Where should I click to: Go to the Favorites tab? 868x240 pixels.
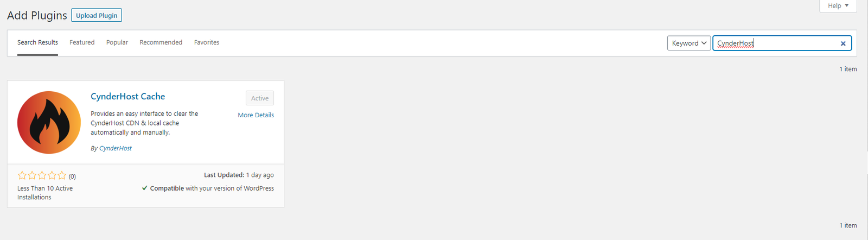(207, 42)
